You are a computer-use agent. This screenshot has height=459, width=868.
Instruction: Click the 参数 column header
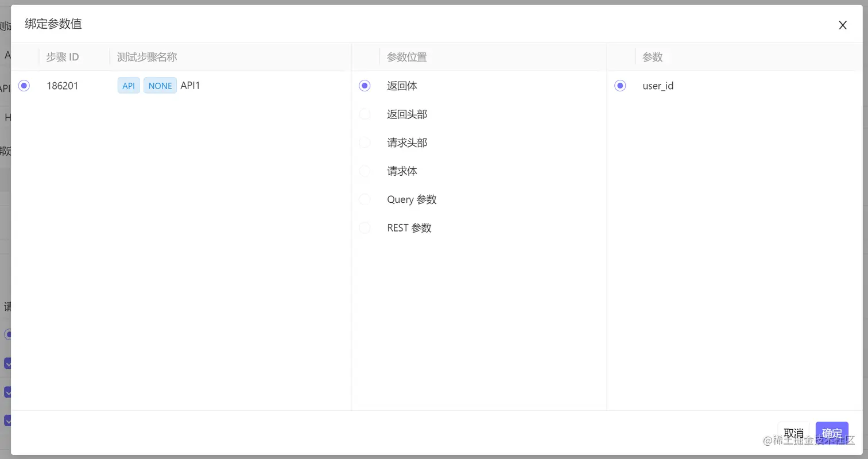pos(653,57)
